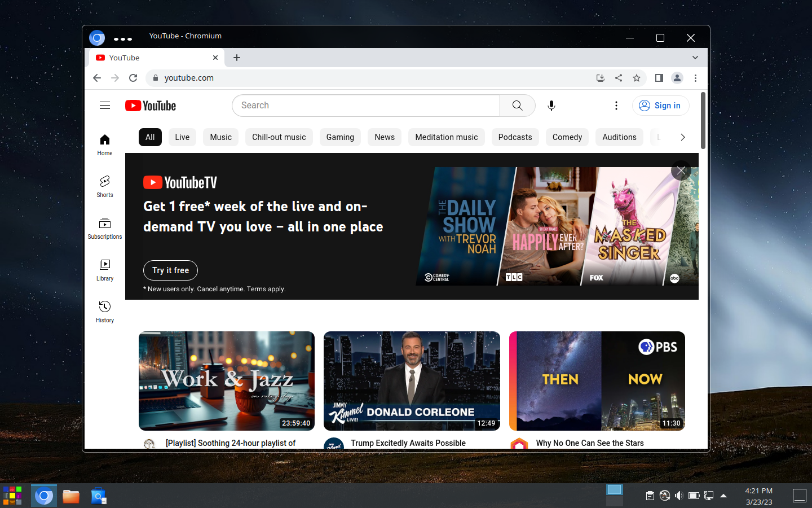This screenshot has height=508, width=812.
Task: Open Soothing 24-hour playlist title
Action: (231, 443)
